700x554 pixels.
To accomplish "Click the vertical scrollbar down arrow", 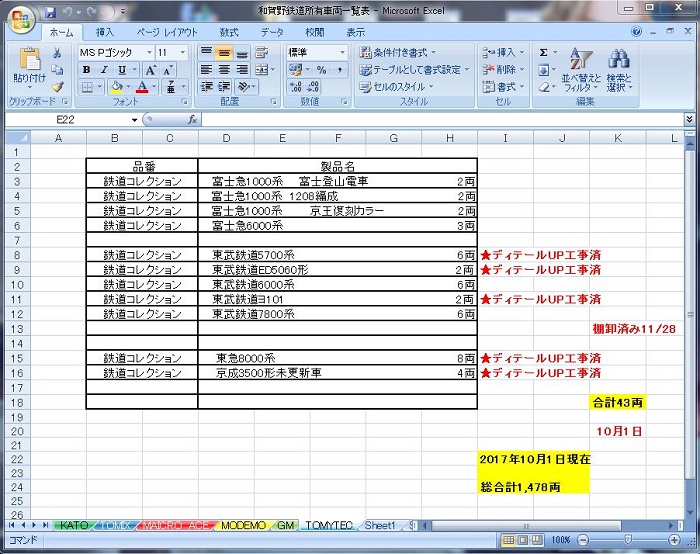I will pos(690,513).
